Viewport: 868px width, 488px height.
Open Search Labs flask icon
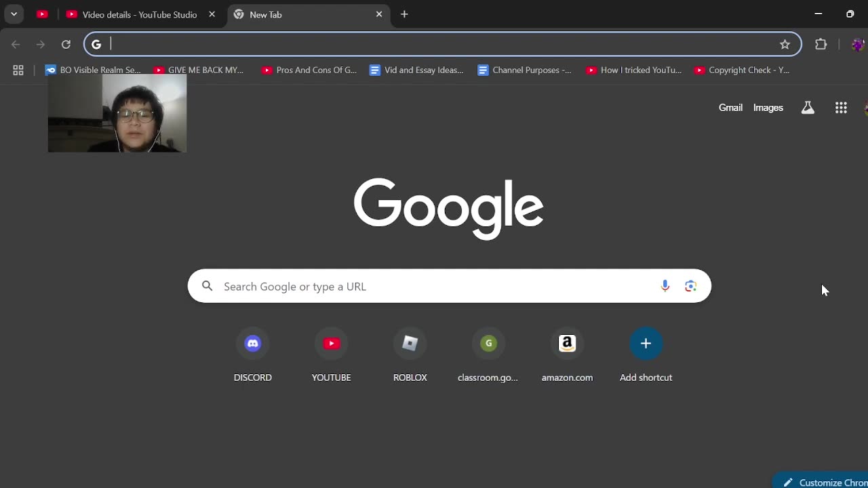(x=808, y=108)
